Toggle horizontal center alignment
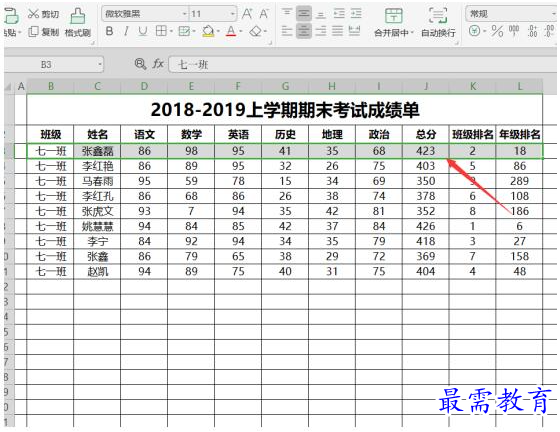560x432 pixels. tap(304, 31)
